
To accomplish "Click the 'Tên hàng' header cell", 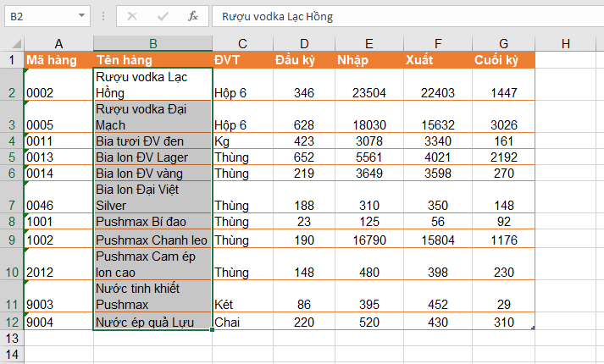I will 153,60.
